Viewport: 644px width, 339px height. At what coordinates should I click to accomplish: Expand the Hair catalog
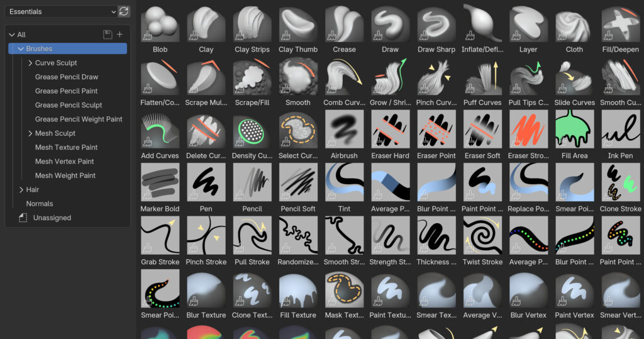coord(21,189)
